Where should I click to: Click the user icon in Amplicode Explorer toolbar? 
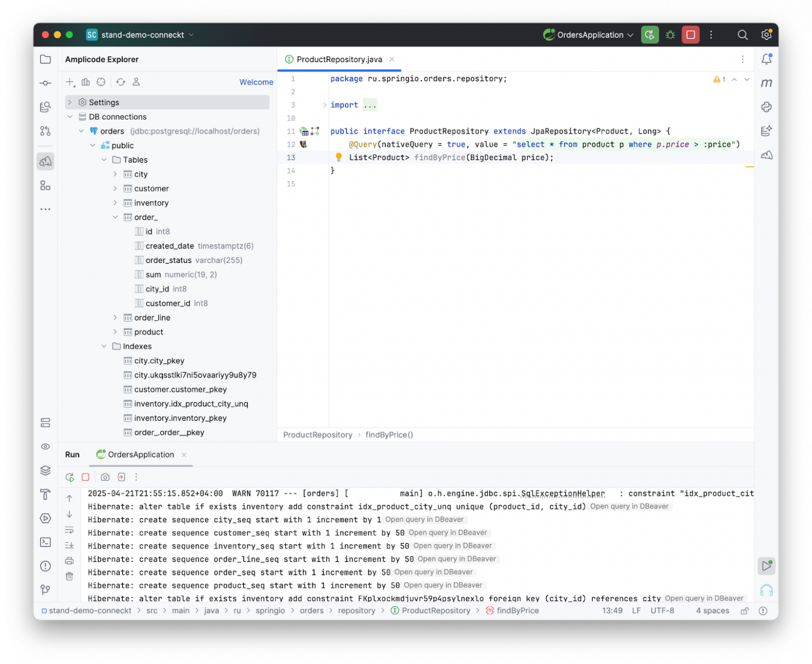[136, 82]
